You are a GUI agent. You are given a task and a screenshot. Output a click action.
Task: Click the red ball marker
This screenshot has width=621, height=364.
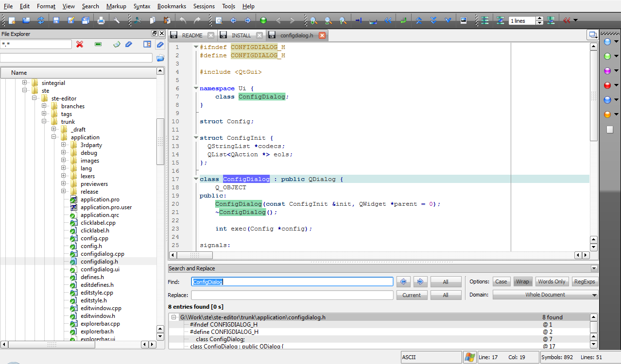click(x=607, y=85)
